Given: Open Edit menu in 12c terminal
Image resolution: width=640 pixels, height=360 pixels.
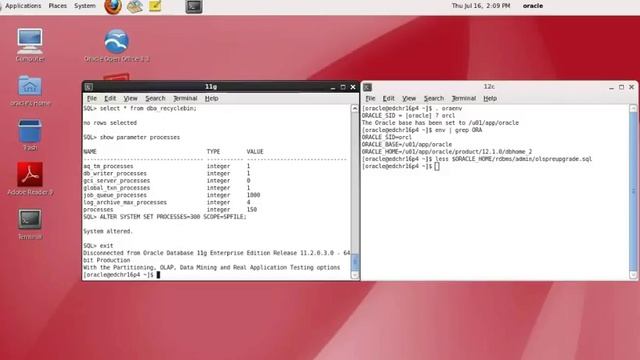Looking at the screenshot, I should click(x=388, y=98).
